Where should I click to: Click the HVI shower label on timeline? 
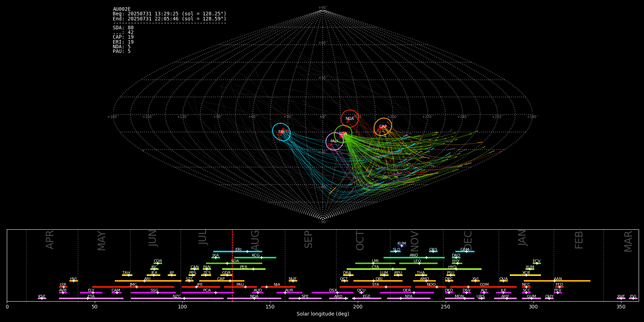[73, 279]
